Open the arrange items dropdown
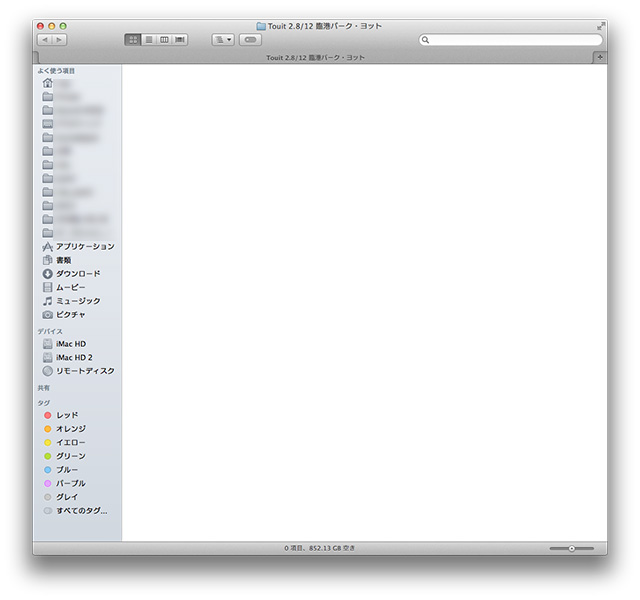Image resolution: width=640 pixels, height=600 pixels. [223, 40]
